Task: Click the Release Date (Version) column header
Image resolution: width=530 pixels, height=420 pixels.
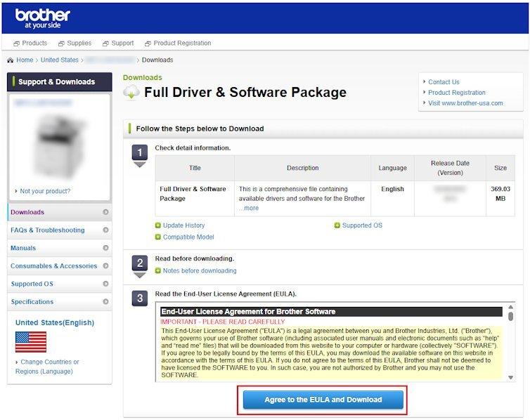Action: point(450,168)
